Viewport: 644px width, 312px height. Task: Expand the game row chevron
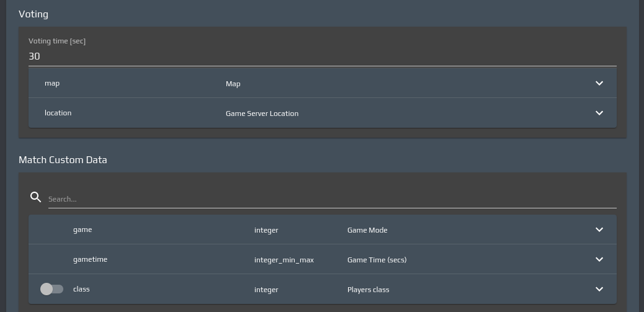(599, 230)
